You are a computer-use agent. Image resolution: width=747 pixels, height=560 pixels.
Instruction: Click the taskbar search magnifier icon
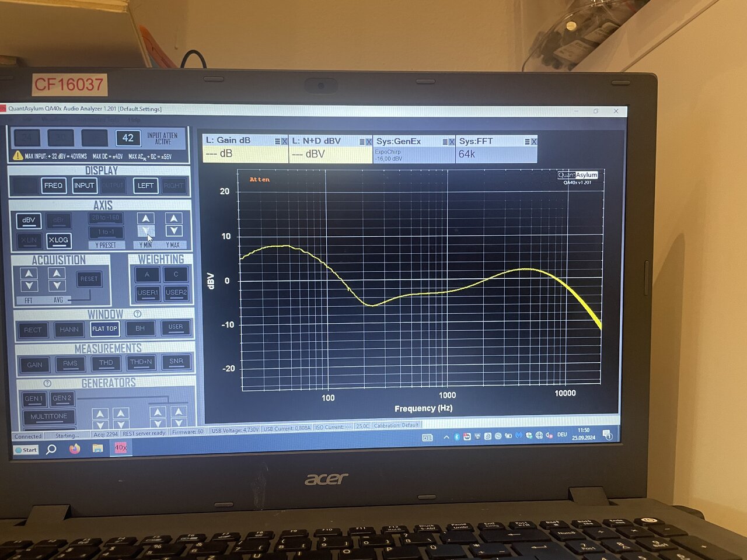[51, 449]
